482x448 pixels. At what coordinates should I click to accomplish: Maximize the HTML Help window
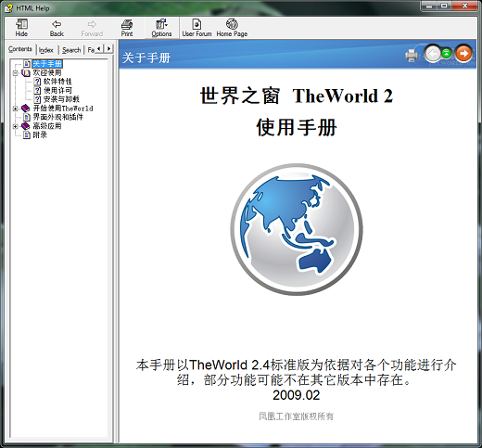click(444, 6)
